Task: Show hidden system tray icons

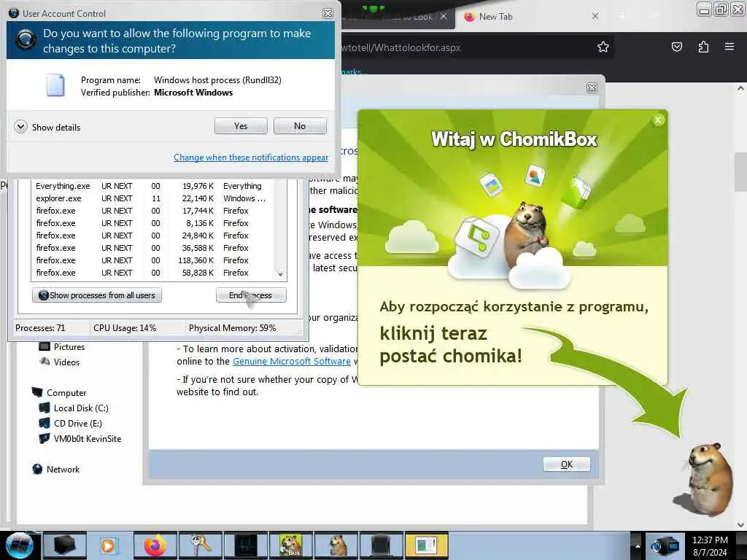Action: tap(638, 545)
